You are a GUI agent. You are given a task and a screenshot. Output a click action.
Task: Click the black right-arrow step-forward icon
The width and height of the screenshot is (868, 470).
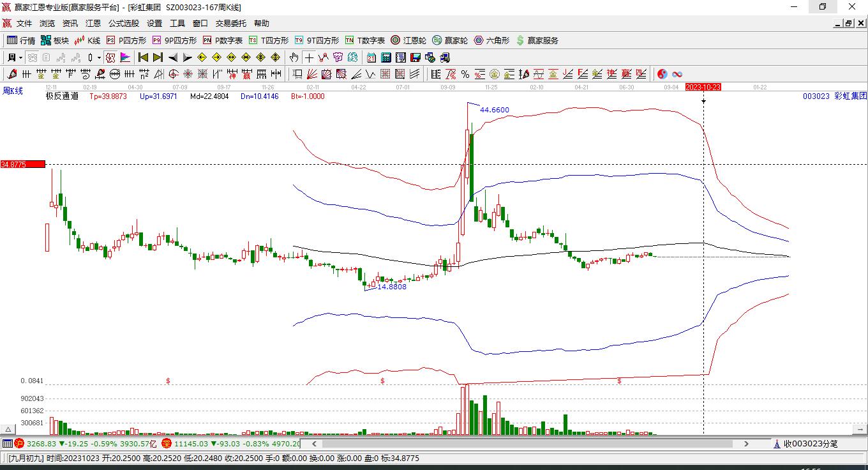coord(187,57)
